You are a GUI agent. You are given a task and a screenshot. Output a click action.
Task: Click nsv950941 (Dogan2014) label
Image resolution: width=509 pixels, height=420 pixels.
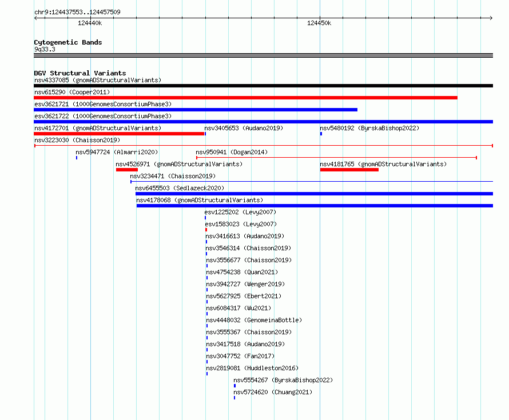point(232,152)
